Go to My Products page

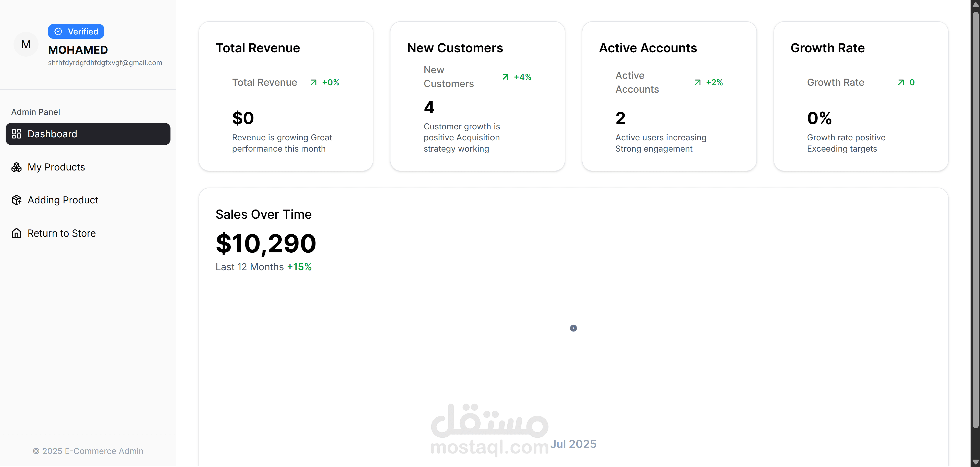coord(56,167)
